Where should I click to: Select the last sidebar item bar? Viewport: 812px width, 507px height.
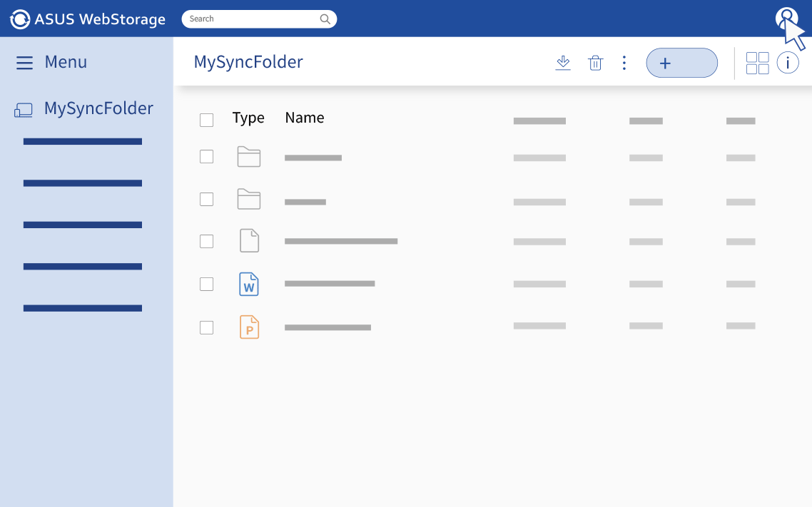(x=82, y=308)
